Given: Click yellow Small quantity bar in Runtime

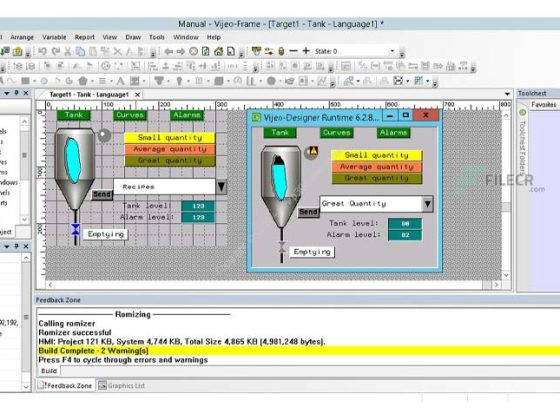Looking at the screenshot, I should pos(377,155).
